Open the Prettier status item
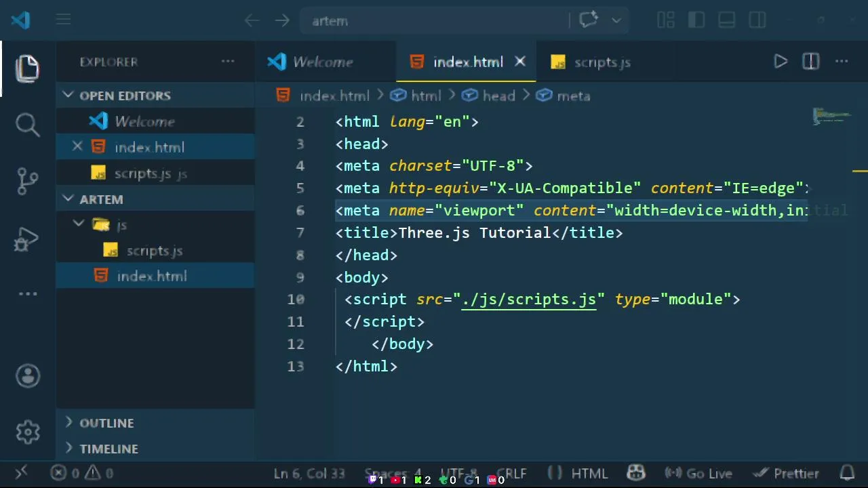 pos(787,473)
